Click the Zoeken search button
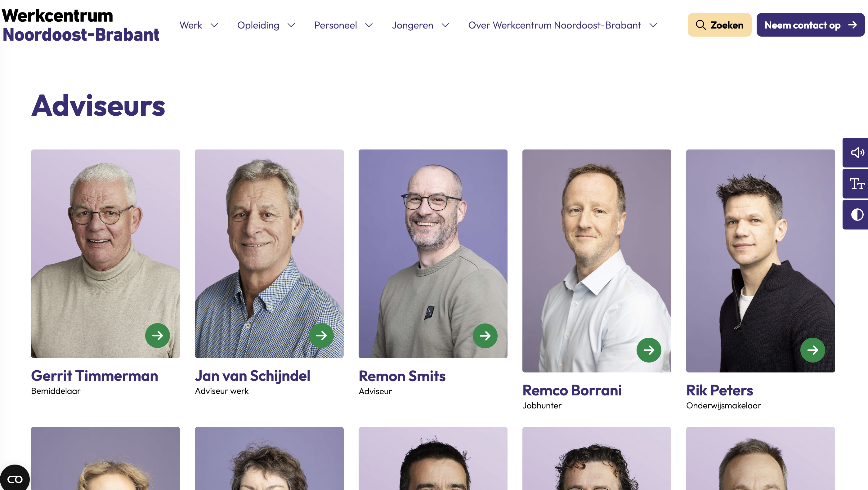 (719, 25)
